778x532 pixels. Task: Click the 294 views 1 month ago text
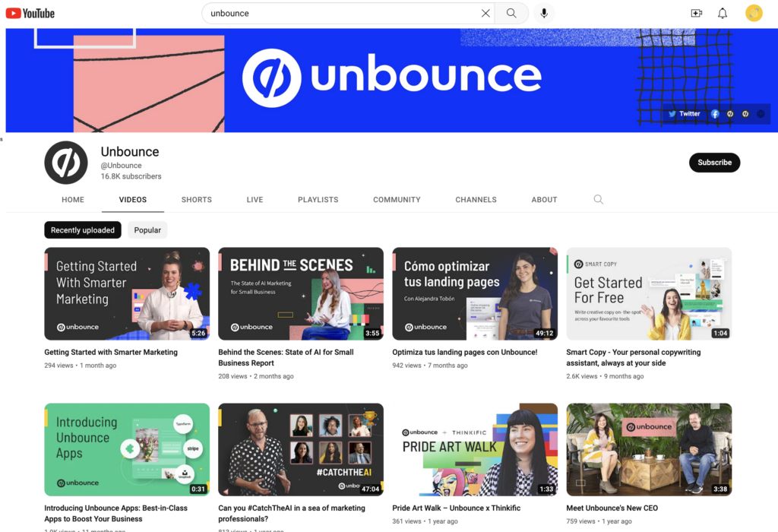click(x=81, y=366)
